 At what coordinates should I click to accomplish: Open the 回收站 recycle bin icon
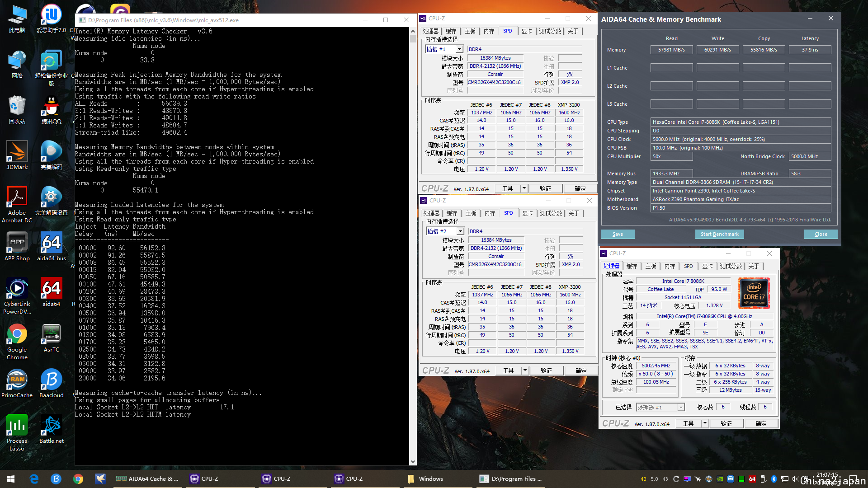coord(17,109)
